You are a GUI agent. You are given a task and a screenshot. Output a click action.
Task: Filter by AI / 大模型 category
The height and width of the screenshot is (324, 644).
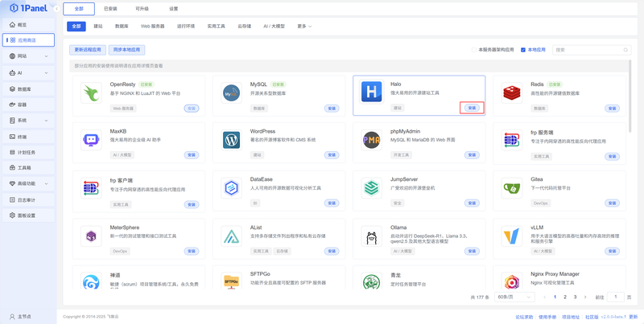[274, 27]
